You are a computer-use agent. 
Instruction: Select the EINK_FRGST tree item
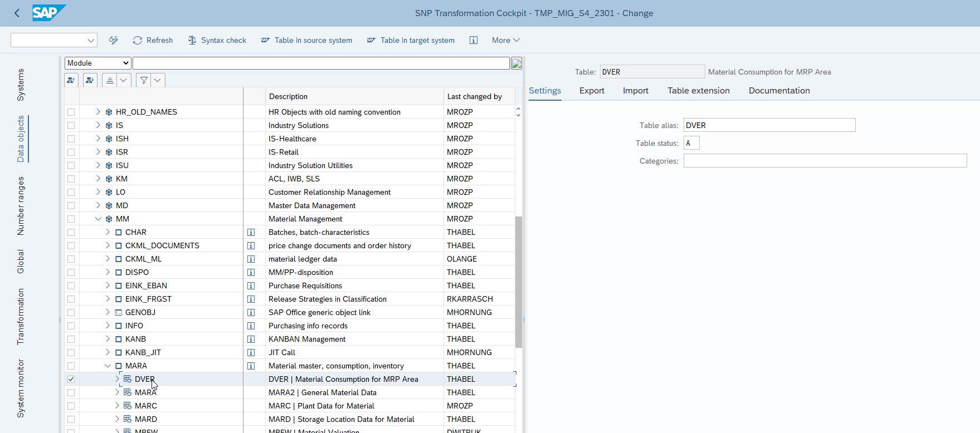click(148, 299)
